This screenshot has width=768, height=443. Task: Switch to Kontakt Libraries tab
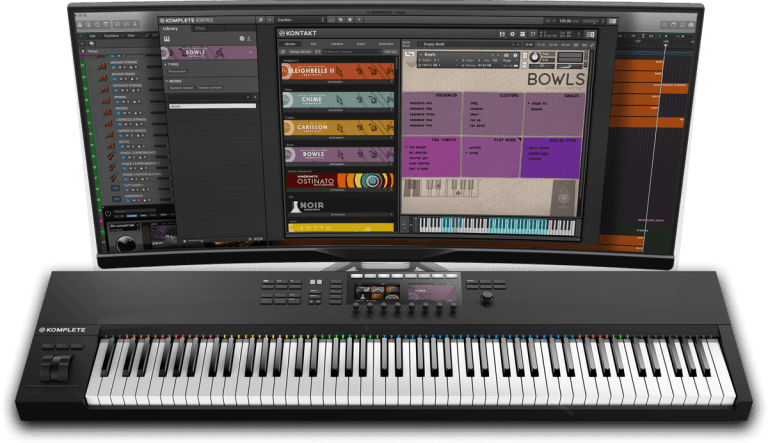[290, 44]
